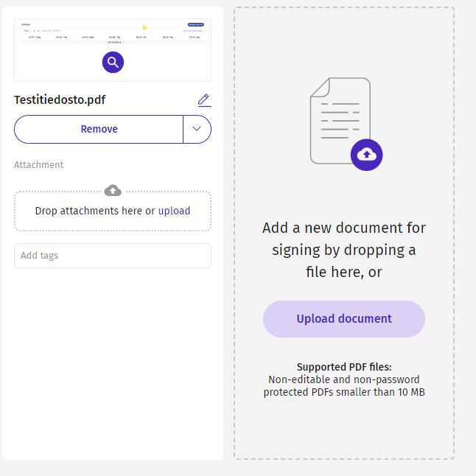This screenshot has width=476, height=476.
Task: Click the pencil rename icon beside Testitiedosto.pdf
Action: (204, 100)
